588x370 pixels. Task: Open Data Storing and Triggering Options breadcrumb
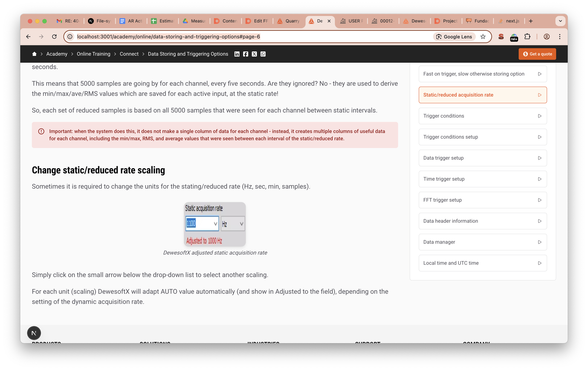[188, 54]
